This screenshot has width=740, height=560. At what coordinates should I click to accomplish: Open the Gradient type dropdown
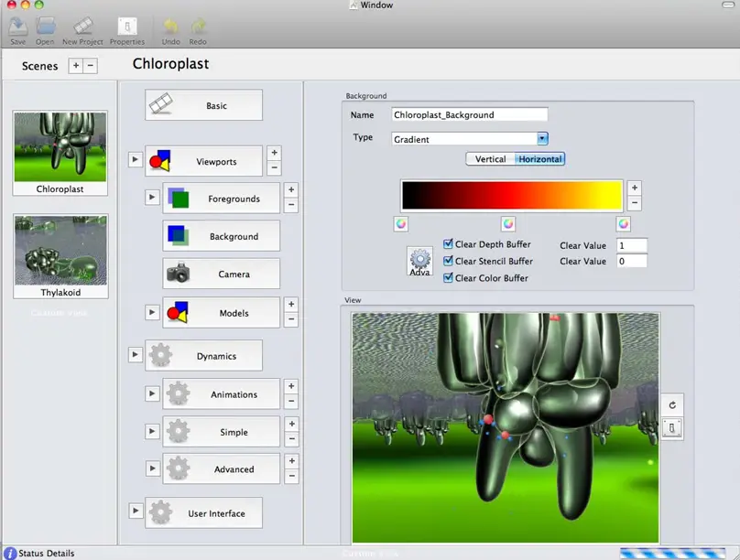click(542, 139)
